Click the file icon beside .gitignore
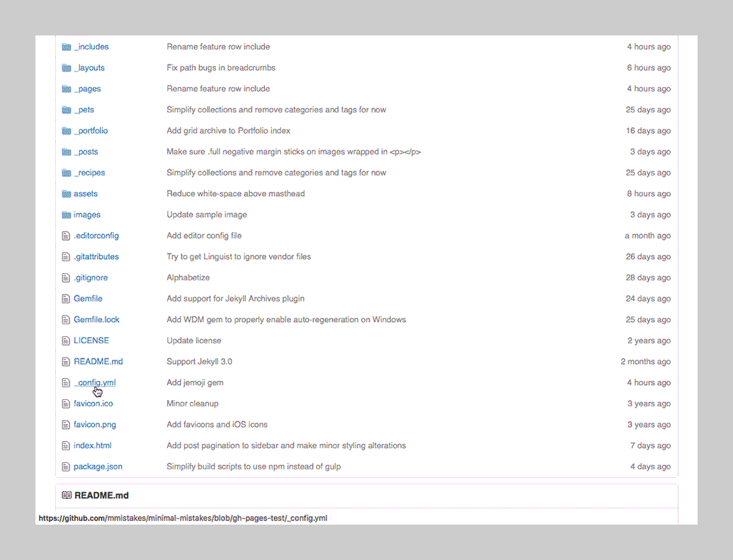The image size is (733, 560). pos(67,278)
